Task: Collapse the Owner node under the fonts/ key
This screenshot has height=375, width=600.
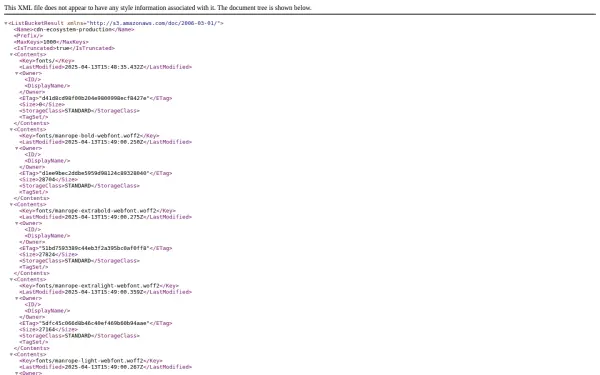Action: pyautogui.click(x=17, y=73)
